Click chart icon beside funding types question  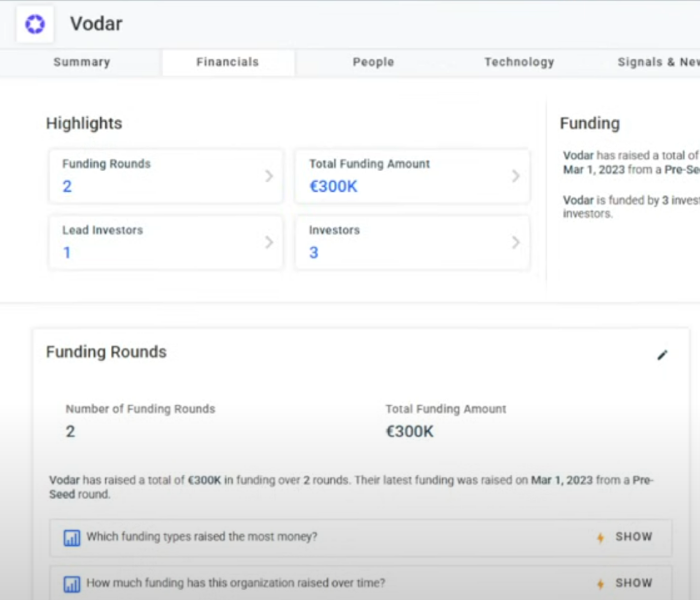(x=72, y=537)
